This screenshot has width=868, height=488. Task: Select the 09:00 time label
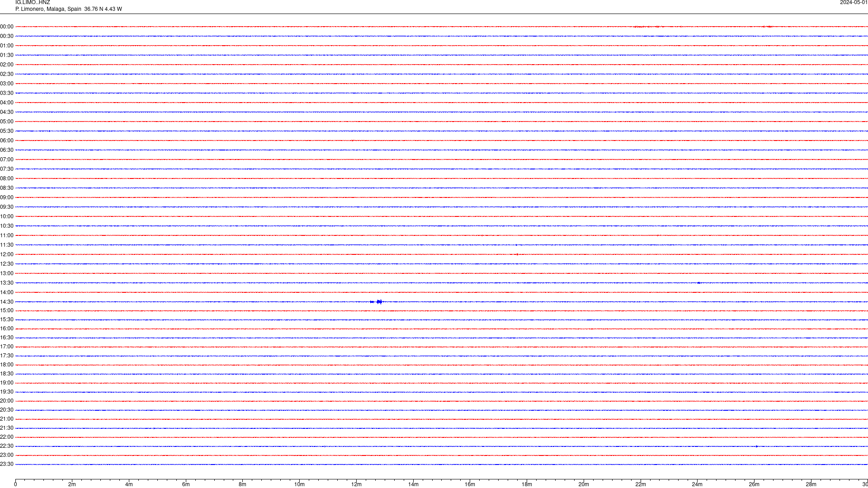7,197
